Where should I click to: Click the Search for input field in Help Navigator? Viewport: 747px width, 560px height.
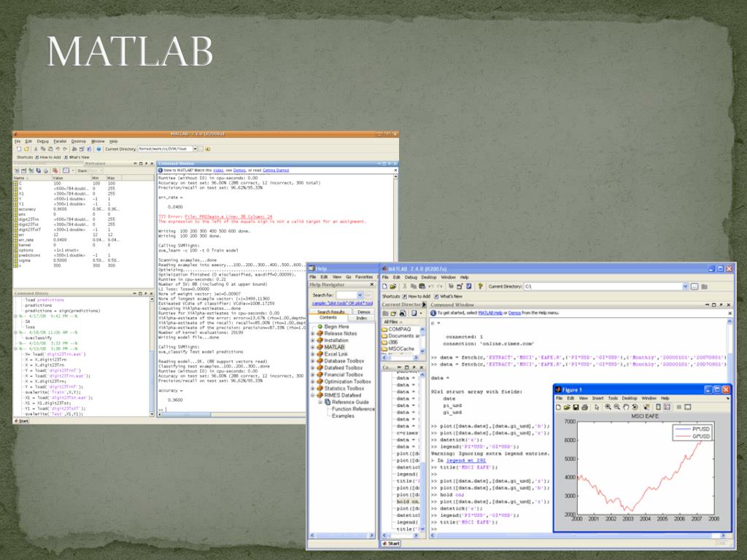(346, 295)
